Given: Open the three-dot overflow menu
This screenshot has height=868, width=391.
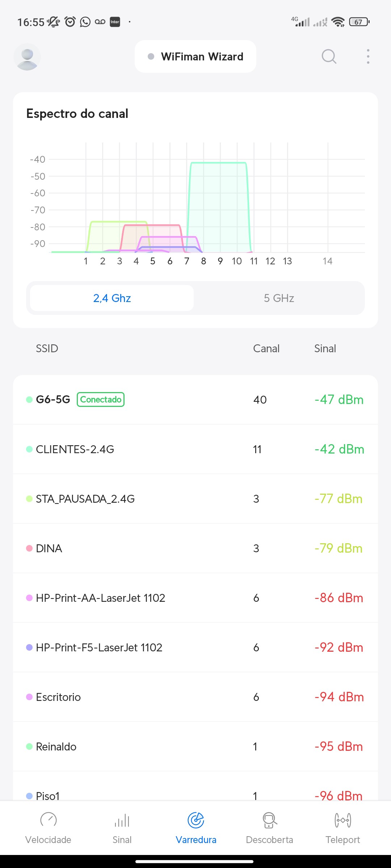Looking at the screenshot, I should coord(368,56).
